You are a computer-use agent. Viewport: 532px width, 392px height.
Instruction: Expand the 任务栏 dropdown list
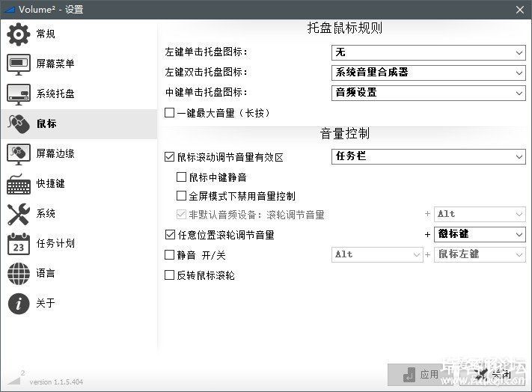pos(428,157)
